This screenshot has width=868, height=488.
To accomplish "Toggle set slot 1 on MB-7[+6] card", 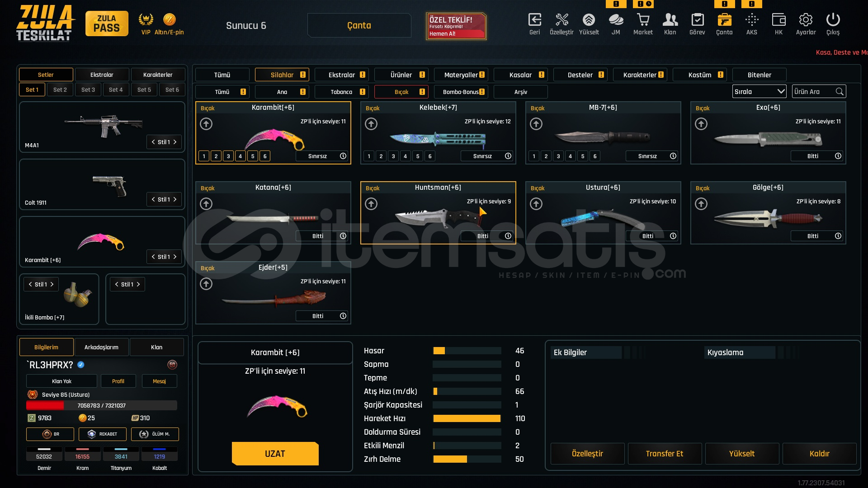I will pos(534,156).
